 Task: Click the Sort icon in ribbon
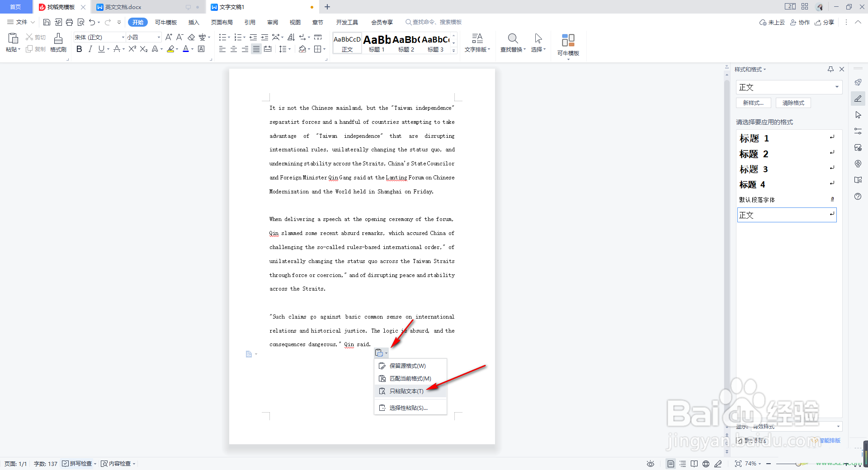pos(291,37)
